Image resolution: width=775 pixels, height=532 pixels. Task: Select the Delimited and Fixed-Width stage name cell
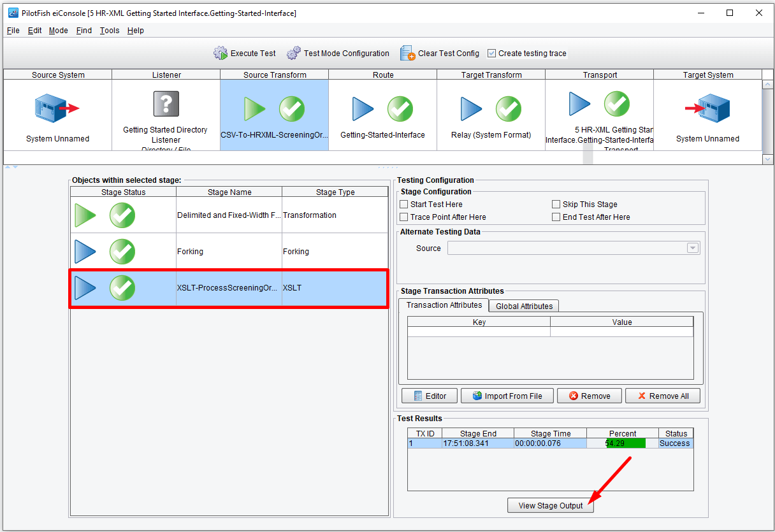point(229,215)
